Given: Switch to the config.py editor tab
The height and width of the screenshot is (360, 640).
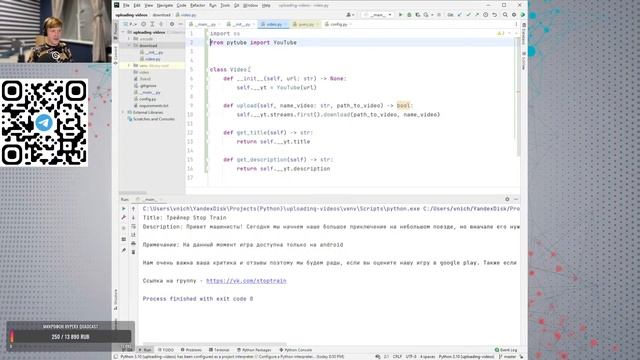Looking at the screenshot, I should 338,24.
